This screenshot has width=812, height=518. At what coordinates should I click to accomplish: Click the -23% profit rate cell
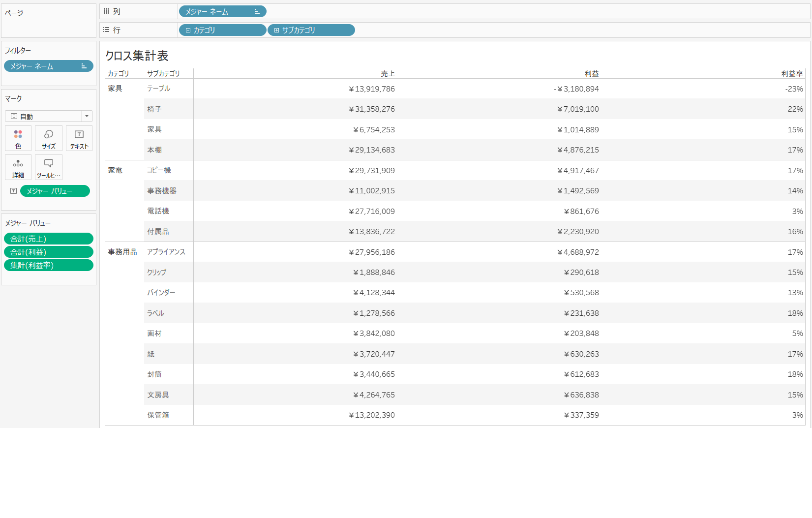click(x=794, y=89)
